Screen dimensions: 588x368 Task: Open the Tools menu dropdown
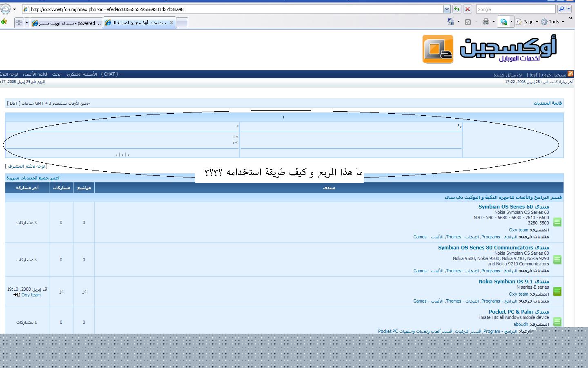point(554,22)
